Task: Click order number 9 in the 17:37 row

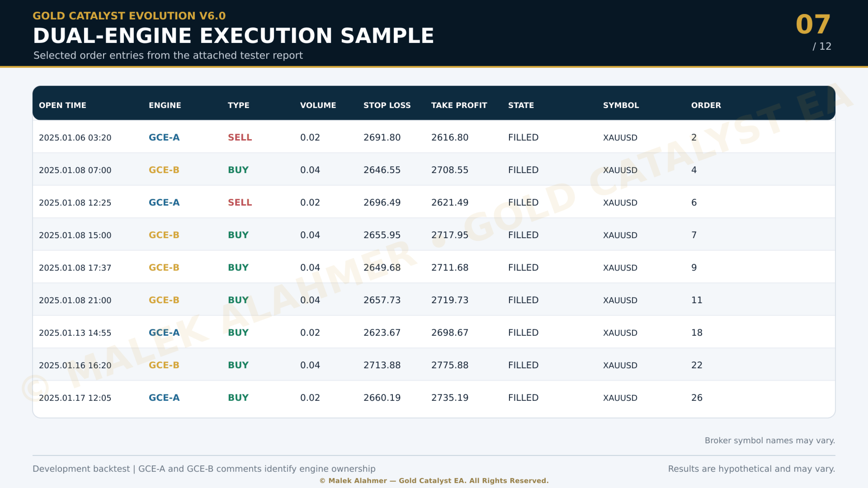Action: click(694, 267)
